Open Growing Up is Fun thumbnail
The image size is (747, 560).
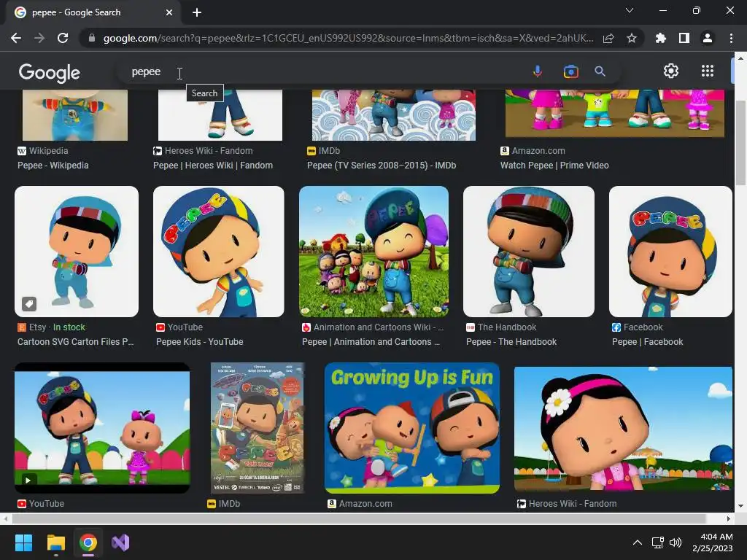(412, 428)
